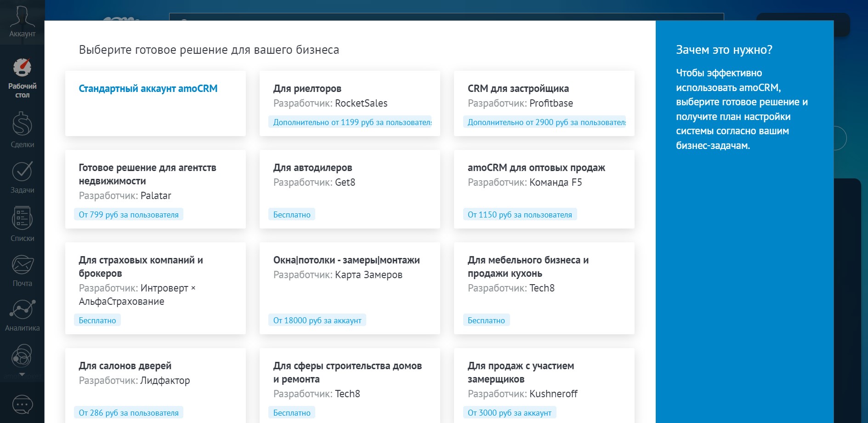Choose the Для риелторов solution
This screenshot has width=868, height=423.
(x=350, y=103)
